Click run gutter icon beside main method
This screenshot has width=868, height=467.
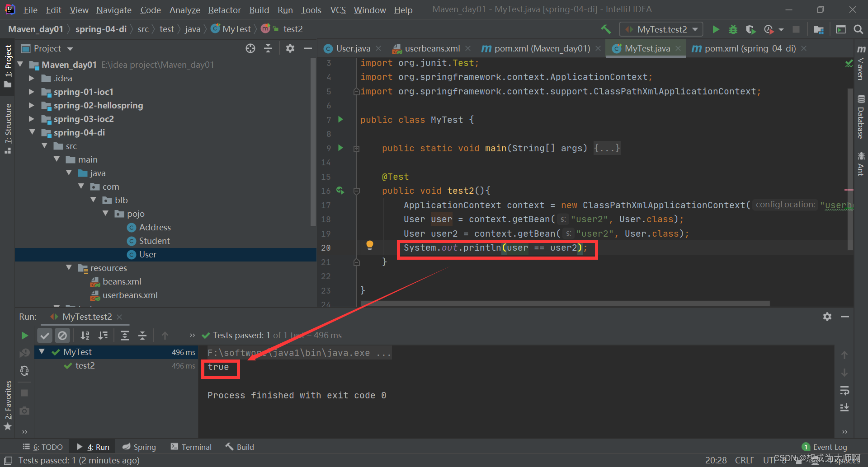click(x=341, y=148)
